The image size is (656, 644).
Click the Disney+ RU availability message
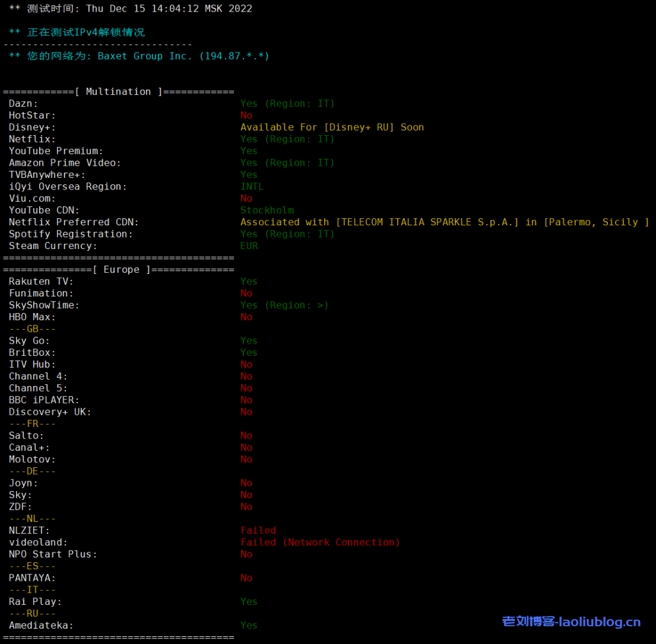332,127
